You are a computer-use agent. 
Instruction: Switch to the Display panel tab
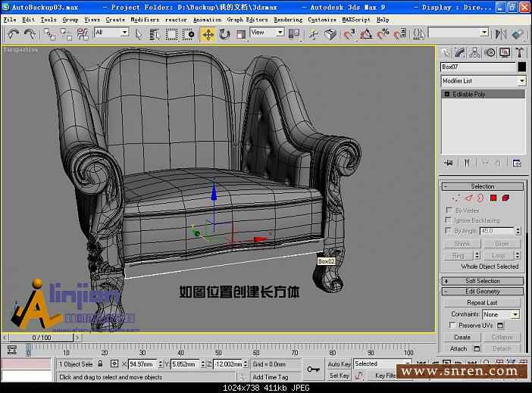[x=505, y=52]
